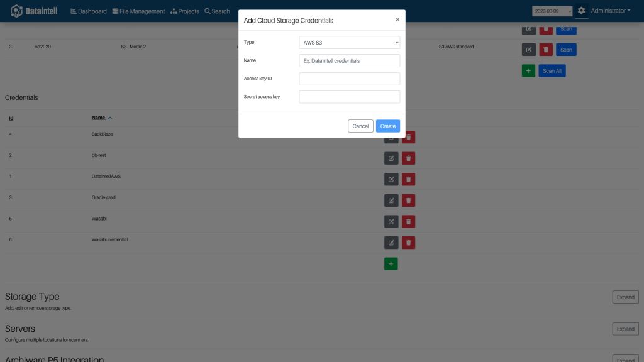Click the od2020 storage name

click(43, 47)
